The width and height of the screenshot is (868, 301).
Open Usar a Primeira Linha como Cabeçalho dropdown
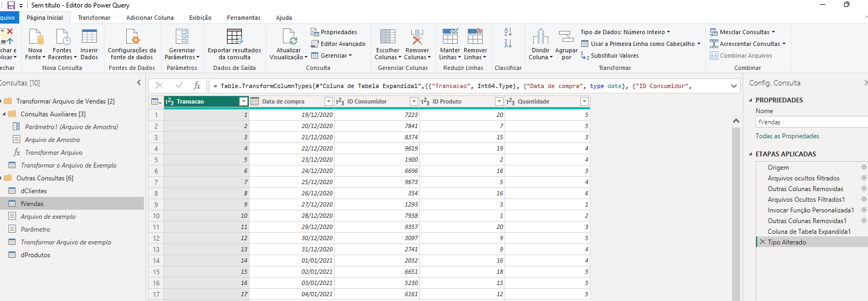click(640, 44)
